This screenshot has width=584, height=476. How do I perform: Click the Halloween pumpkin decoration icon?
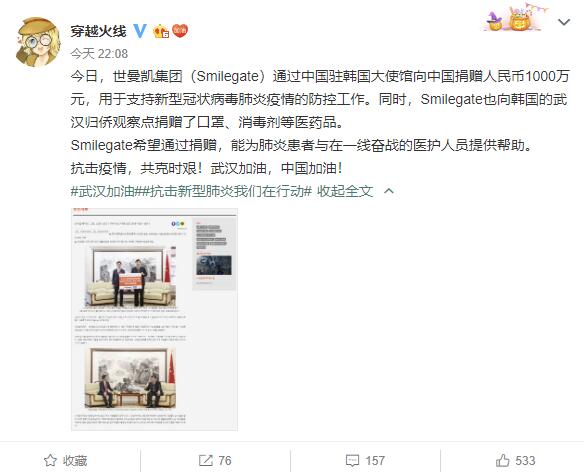click(x=520, y=19)
